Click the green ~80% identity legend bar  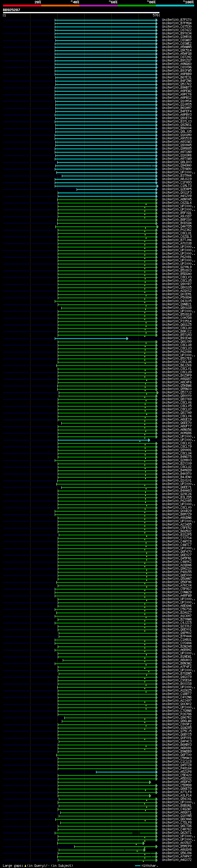(x=137, y=6)
